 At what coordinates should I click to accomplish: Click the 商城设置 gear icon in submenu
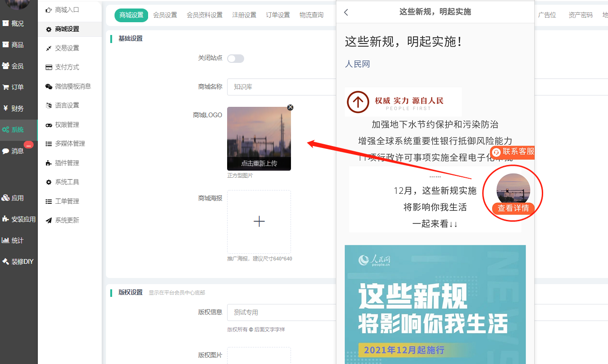point(49,29)
